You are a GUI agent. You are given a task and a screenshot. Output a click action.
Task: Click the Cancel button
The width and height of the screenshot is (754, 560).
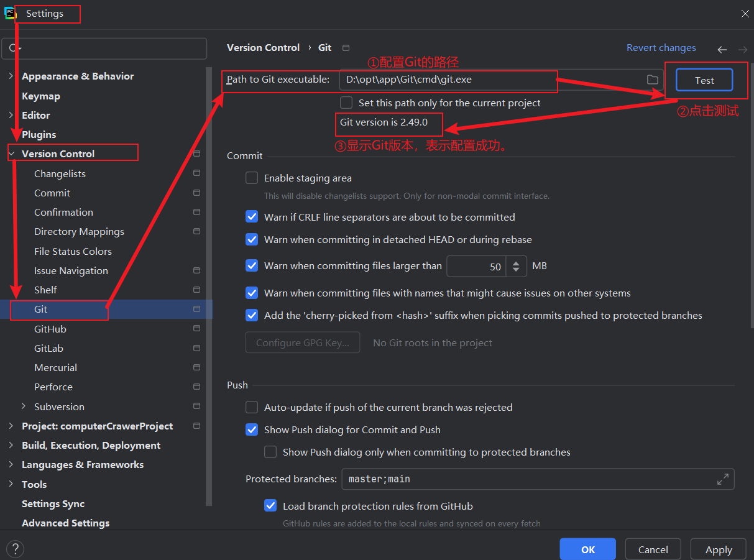653,549
